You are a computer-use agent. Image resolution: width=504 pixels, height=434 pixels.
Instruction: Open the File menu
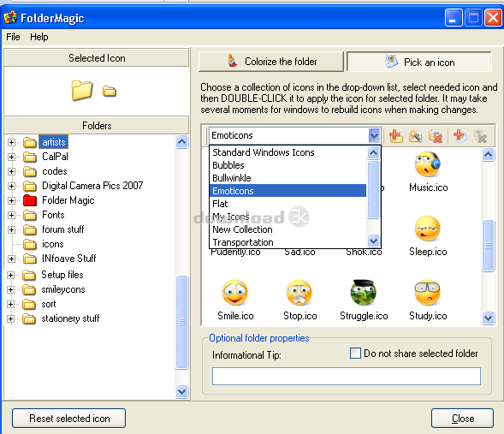13,37
